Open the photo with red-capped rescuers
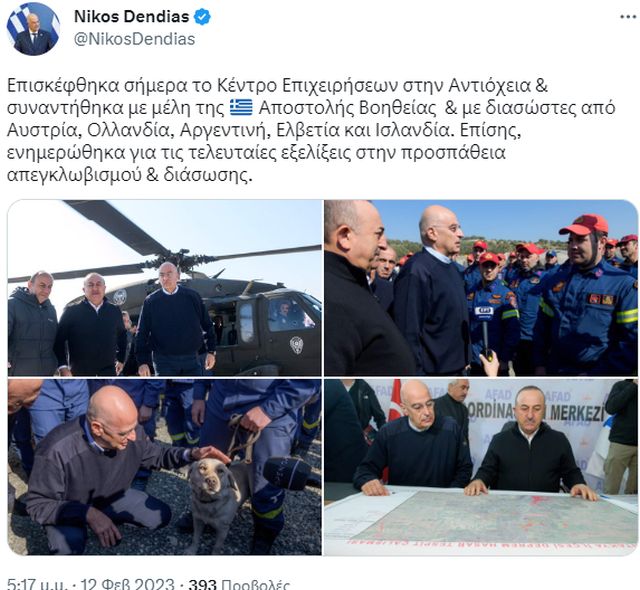The height and width of the screenshot is (590, 640). (481, 288)
